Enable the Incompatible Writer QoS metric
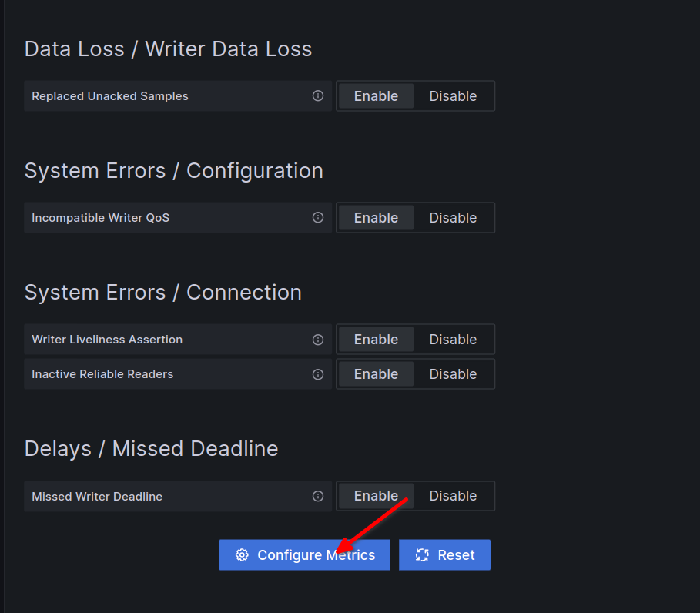Image resolution: width=700 pixels, height=613 pixels. click(375, 217)
